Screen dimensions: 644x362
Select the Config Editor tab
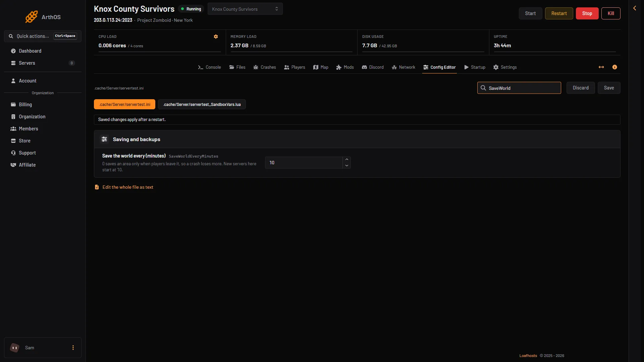click(x=439, y=67)
